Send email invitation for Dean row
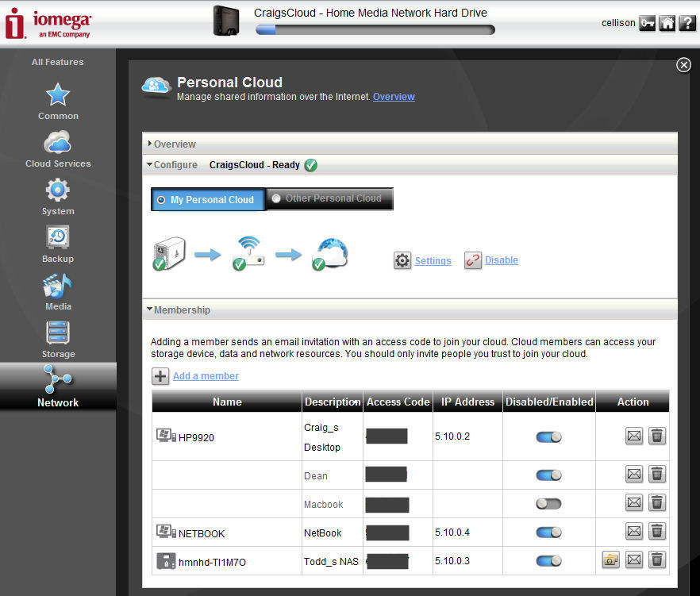The image size is (700, 596). pos(634,474)
